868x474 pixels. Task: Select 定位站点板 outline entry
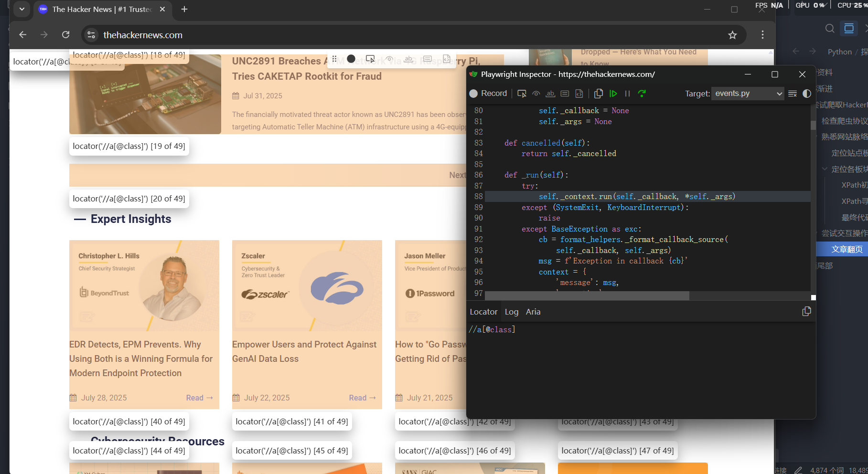(849, 153)
